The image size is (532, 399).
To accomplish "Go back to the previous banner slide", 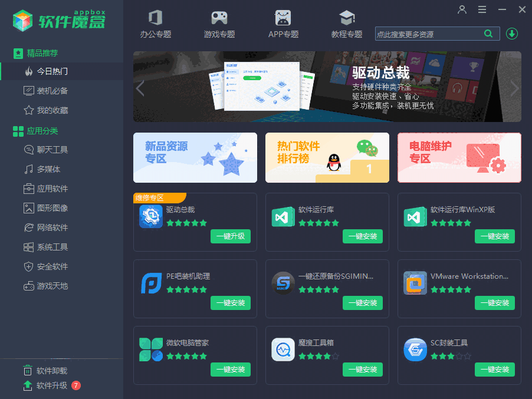I will tap(140, 87).
